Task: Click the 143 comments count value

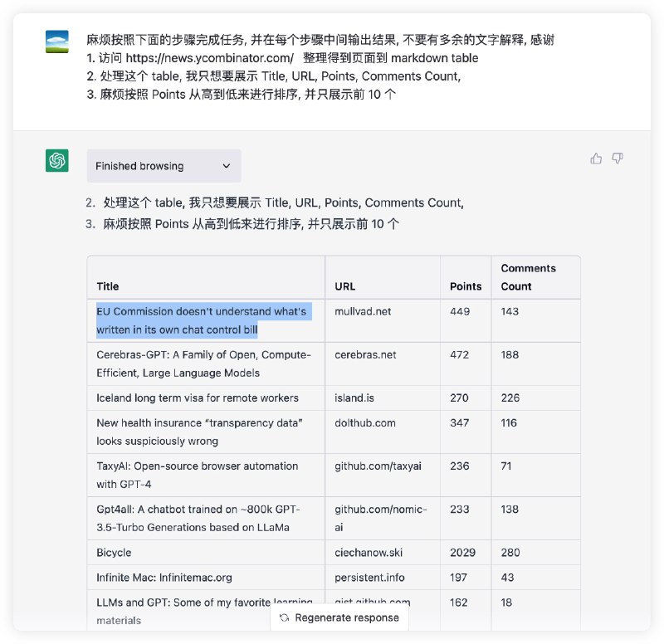Action: (x=510, y=312)
